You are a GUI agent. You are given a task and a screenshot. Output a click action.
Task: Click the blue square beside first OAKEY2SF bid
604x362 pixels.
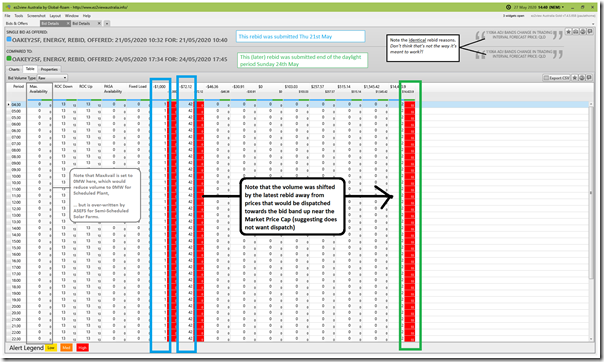click(x=9, y=39)
